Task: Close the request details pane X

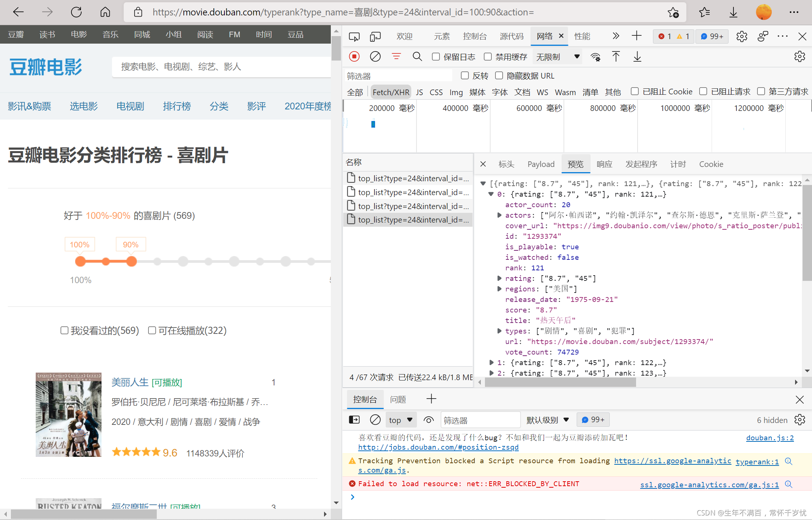Action: 483,164
